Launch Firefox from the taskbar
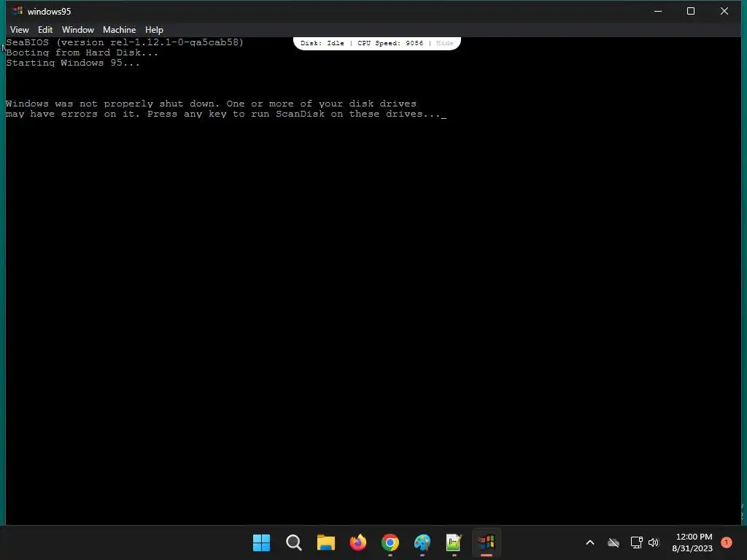Viewport: 747px width, 560px height. (357, 542)
